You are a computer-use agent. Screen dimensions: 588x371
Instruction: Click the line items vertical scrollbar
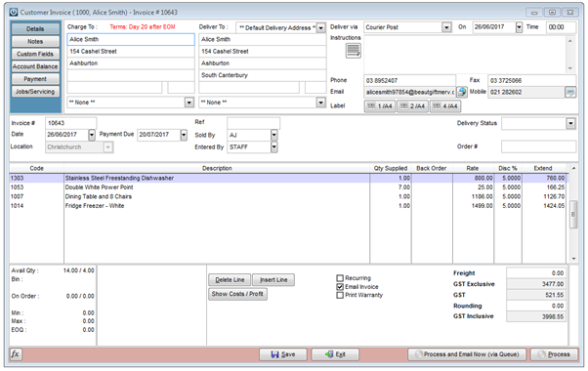(573, 214)
